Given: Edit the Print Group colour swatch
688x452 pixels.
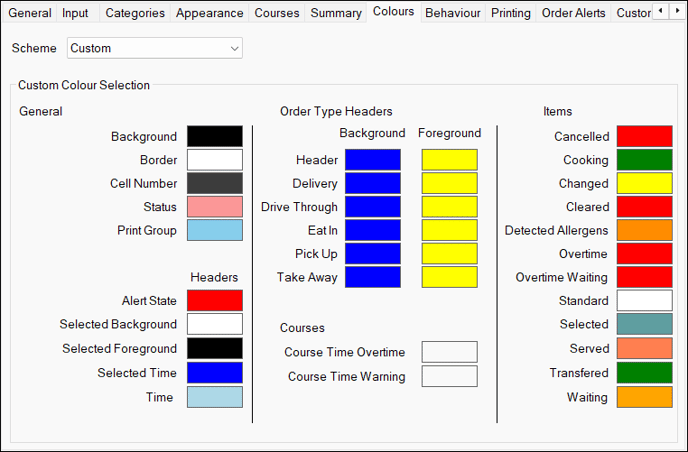Looking at the screenshot, I should coord(215,230).
